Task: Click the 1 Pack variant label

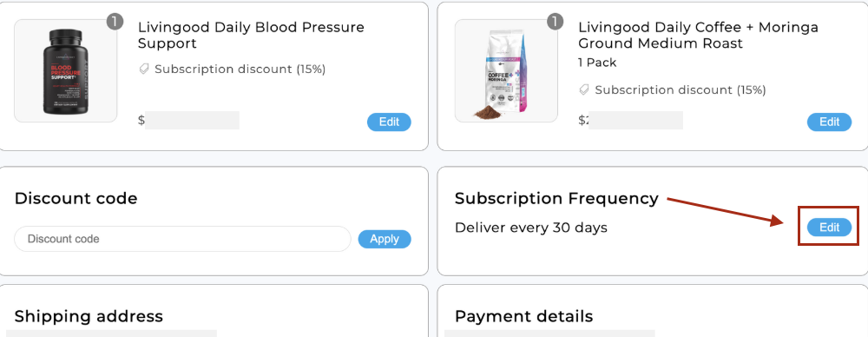Action: tap(597, 63)
